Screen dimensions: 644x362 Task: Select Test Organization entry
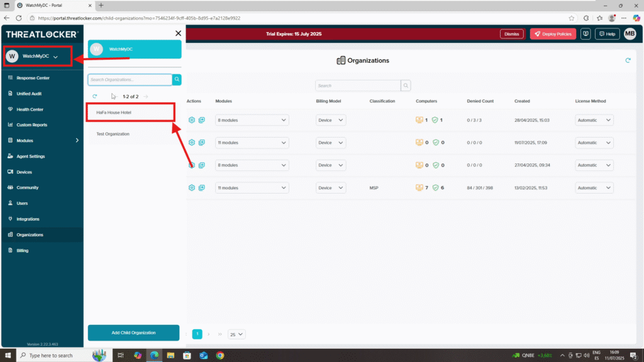(113, 134)
